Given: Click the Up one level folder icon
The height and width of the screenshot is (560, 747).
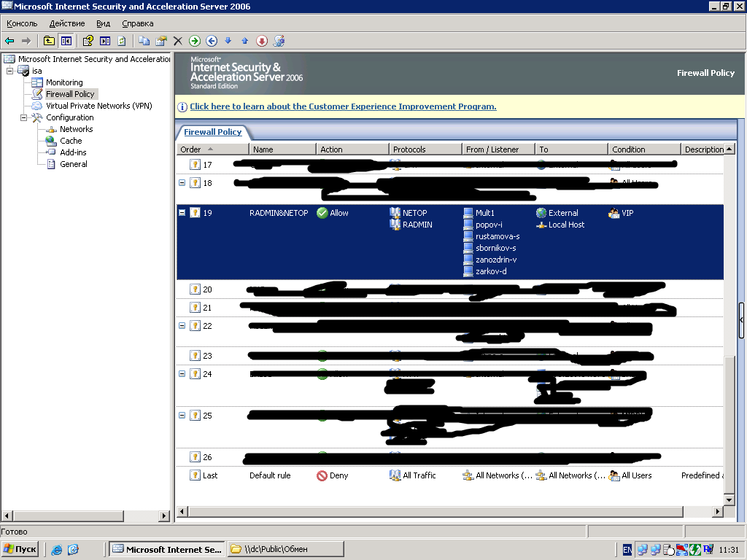Looking at the screenshot, I should [x=49, y=41].
